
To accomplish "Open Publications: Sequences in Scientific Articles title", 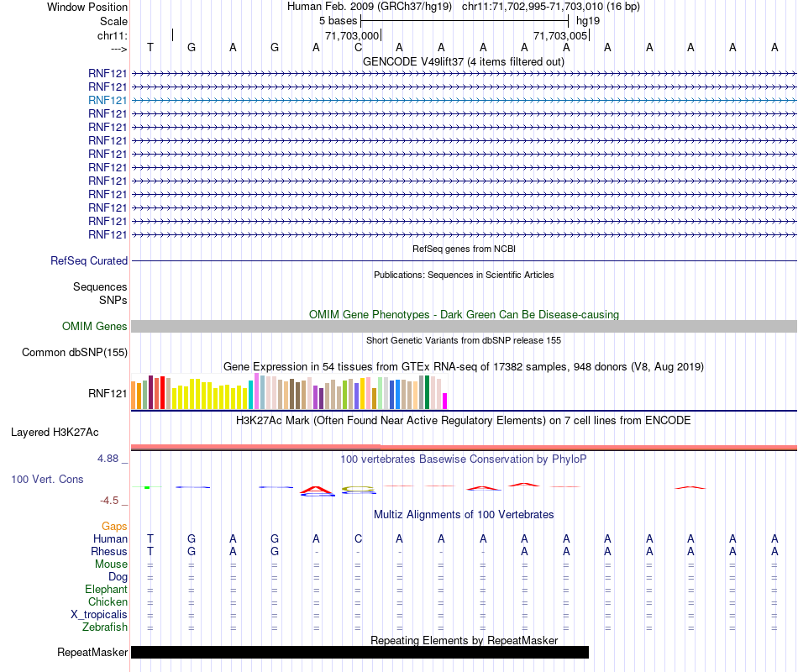I will point(464,275).
